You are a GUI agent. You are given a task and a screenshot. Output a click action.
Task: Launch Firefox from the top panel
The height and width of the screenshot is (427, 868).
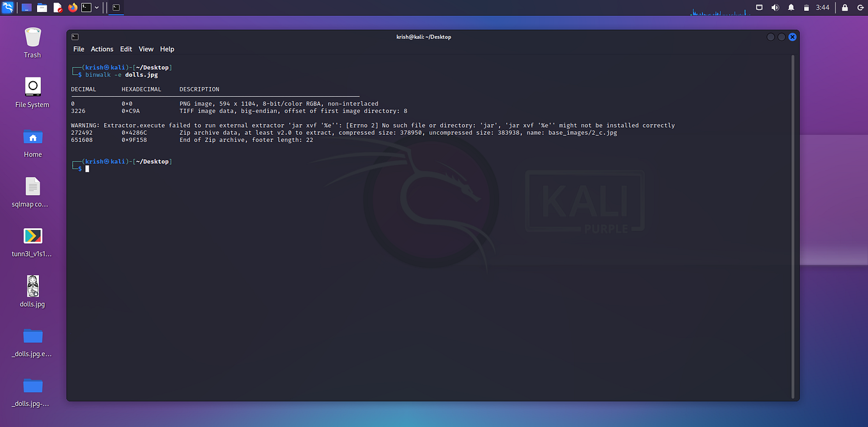72,7
